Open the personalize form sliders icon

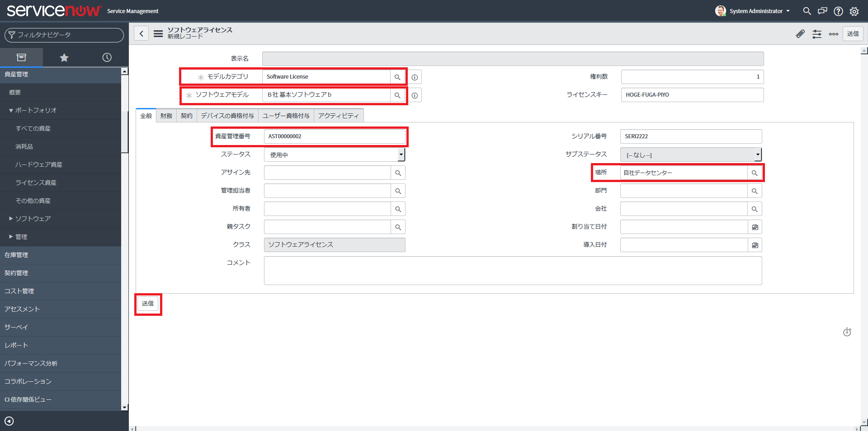(817, 34)
